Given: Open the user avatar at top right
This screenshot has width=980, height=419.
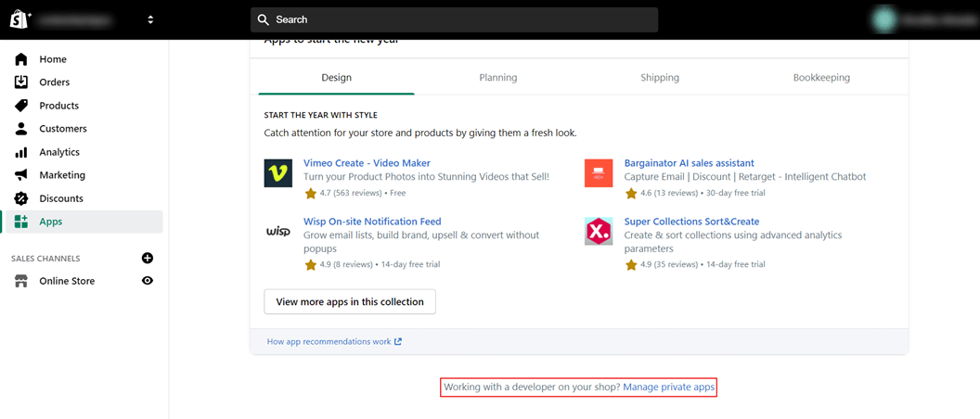Looking at the screenshot, I should 884,20.
